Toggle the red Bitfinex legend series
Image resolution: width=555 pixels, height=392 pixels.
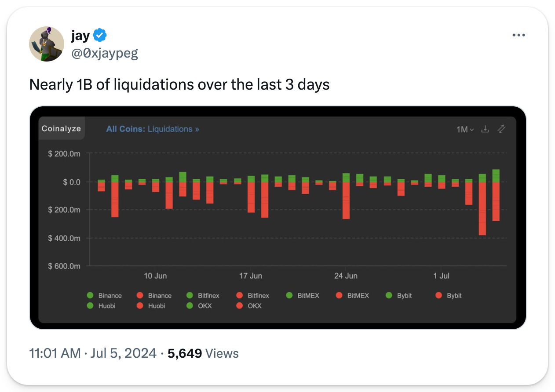(240, 295)
